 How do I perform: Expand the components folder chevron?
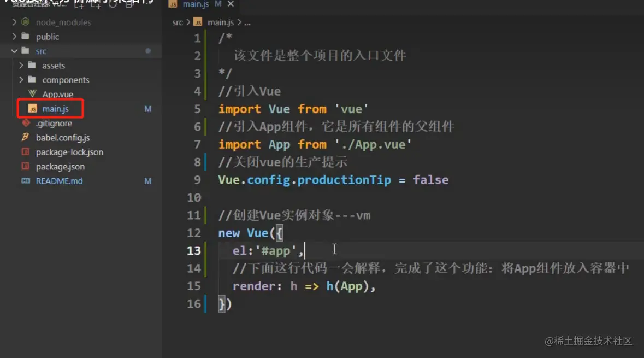click(21, 80)
